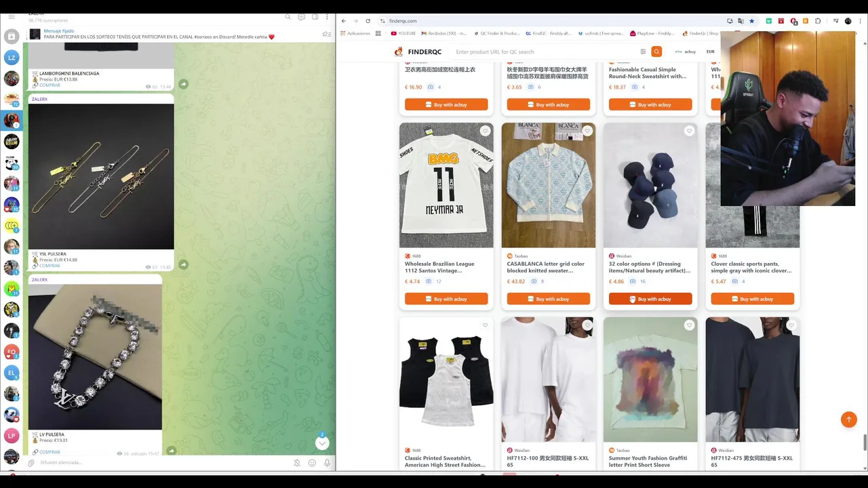Image resolution: width=868 pixels, height=488 pixels.
Task: Open the COMPRAR link under LV PULSERA
Action: tap(50, 452)
